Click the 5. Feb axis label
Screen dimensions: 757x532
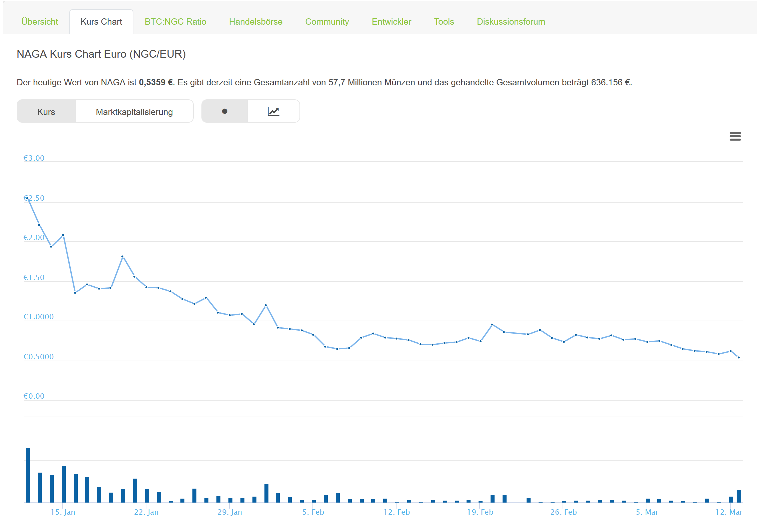tap(314, 512)
